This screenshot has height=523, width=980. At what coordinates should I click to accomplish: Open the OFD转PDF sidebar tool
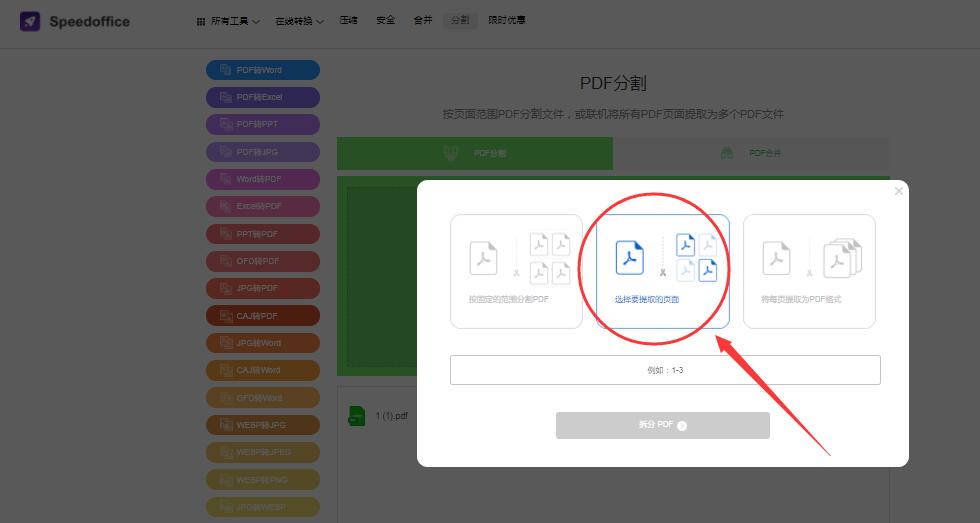tap(263, 261)
